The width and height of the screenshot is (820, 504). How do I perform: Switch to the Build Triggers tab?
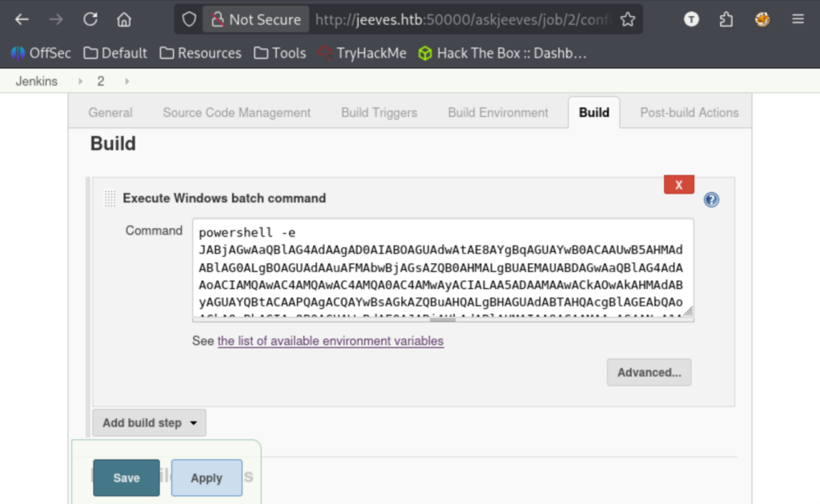click(x=379, y=113)
